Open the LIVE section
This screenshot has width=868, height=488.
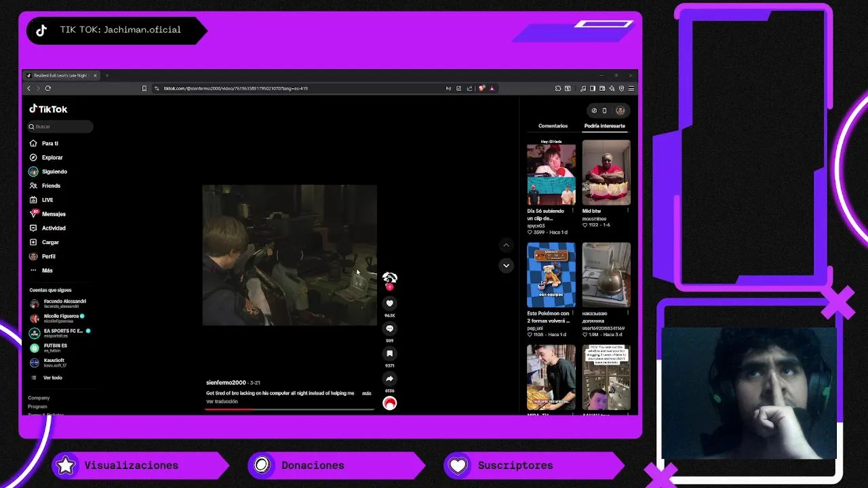41,200
